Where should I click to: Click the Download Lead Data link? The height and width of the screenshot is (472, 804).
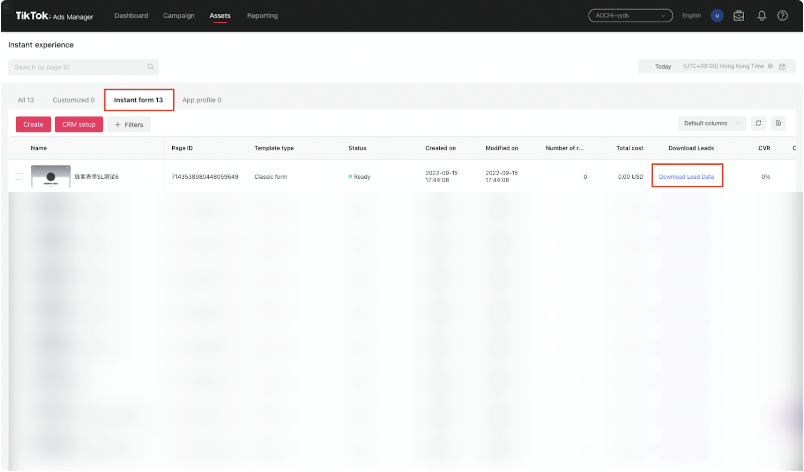click(x=687, y=177)
